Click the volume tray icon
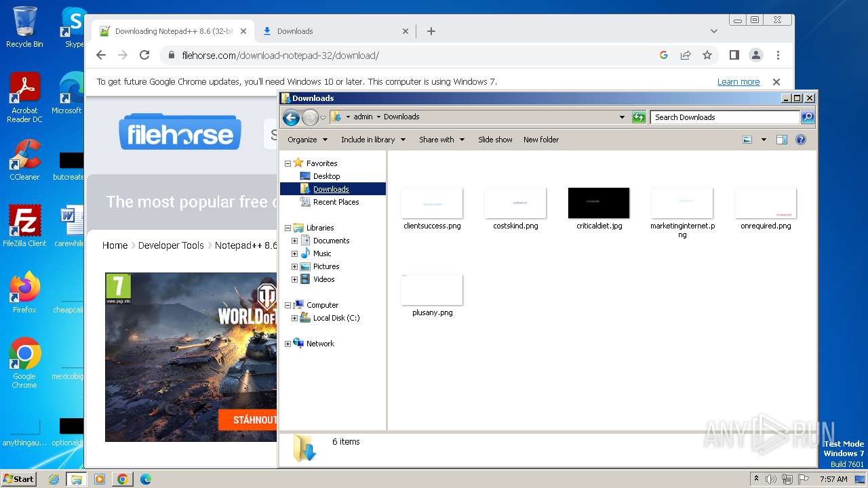 click(x=771, y=479)
